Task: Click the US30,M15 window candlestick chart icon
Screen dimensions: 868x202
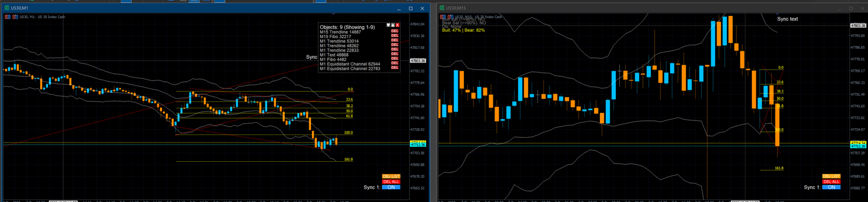Action: 442,8
